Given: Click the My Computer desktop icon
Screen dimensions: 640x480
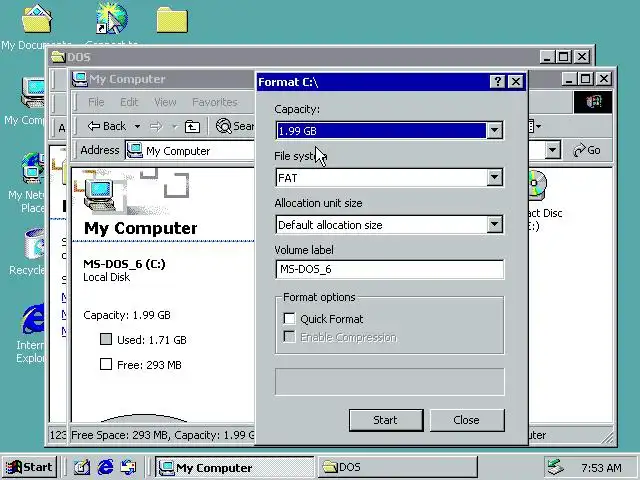Looking at the screenshot, I should click(x=33, y=93).
